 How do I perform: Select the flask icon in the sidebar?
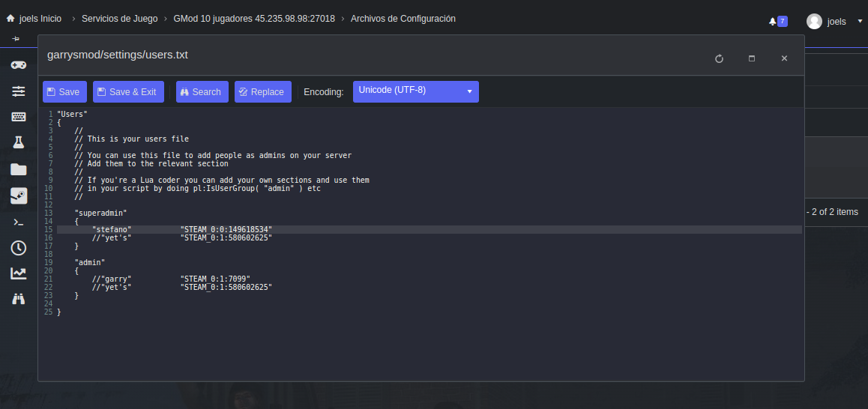(19, 142)
